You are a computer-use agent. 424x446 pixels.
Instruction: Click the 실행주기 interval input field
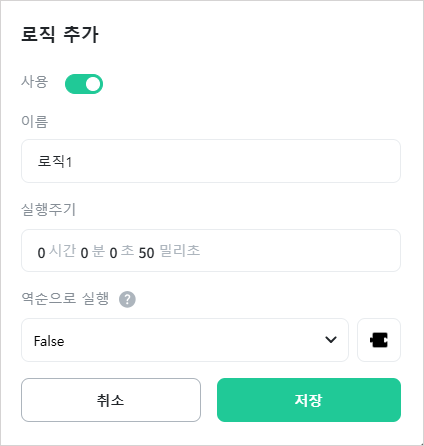[211, 250]
